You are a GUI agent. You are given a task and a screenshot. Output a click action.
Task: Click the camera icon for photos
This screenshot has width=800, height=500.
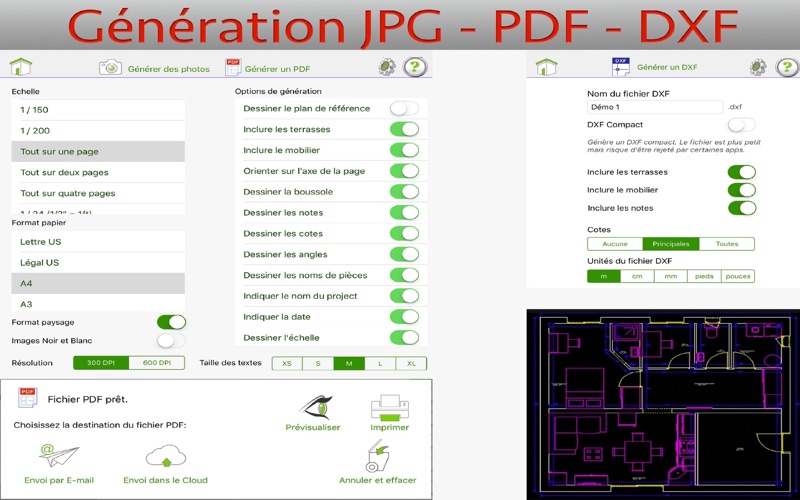(110, 67)
